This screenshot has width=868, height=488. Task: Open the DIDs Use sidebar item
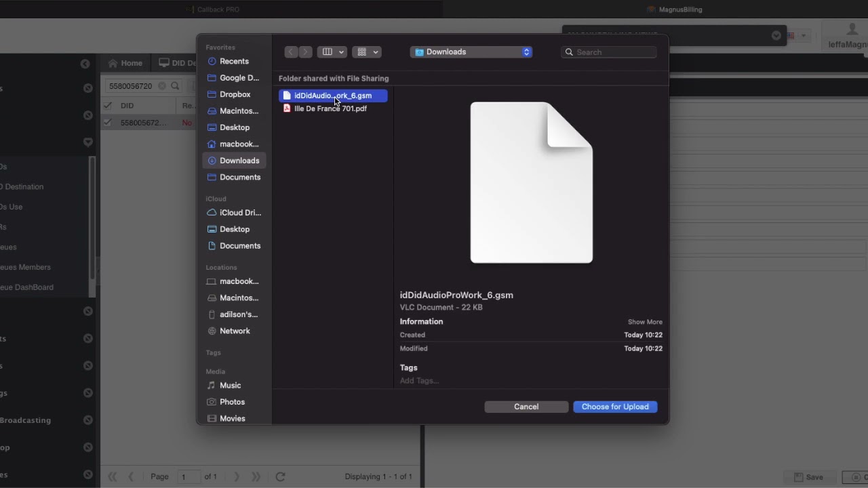point(12,207)
